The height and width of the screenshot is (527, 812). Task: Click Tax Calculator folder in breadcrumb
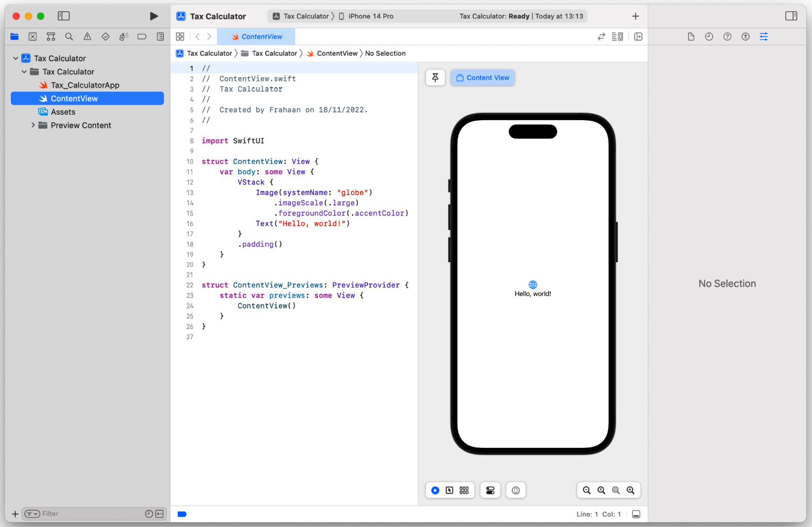coord(269,53)
